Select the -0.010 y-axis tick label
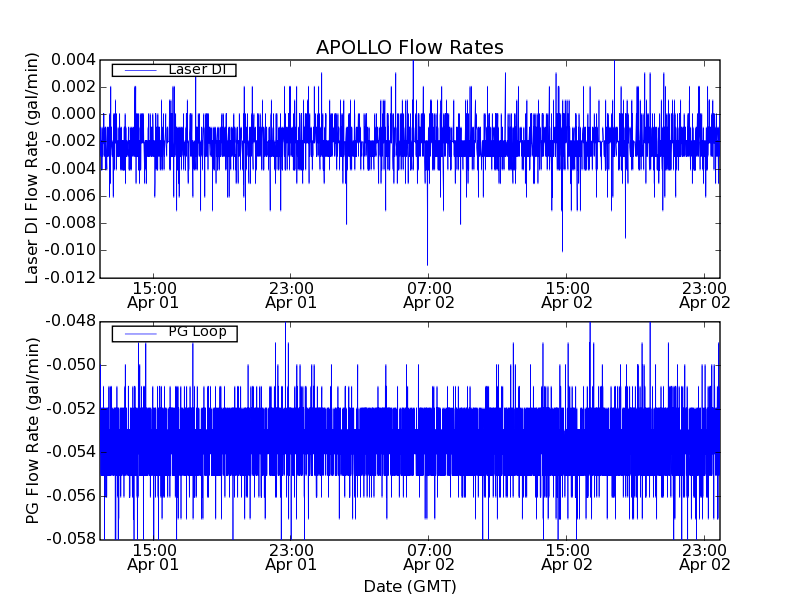 tap(70, 250)
